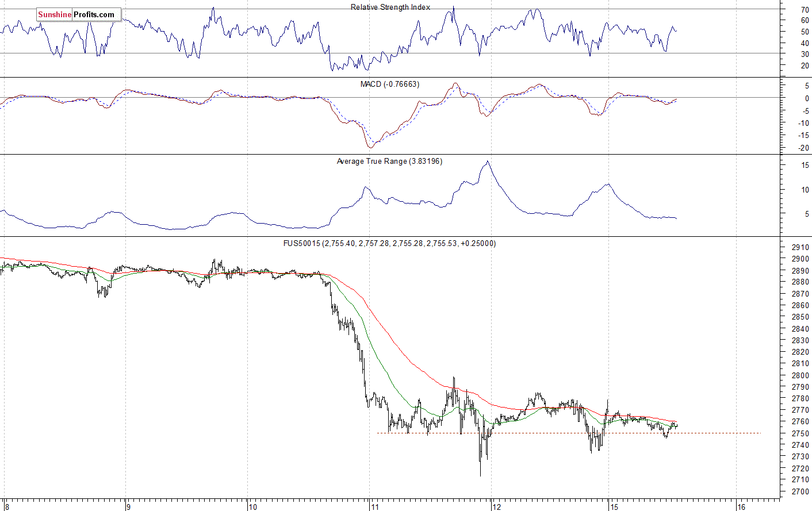Click the 2810 price axis label

point(800,364)
